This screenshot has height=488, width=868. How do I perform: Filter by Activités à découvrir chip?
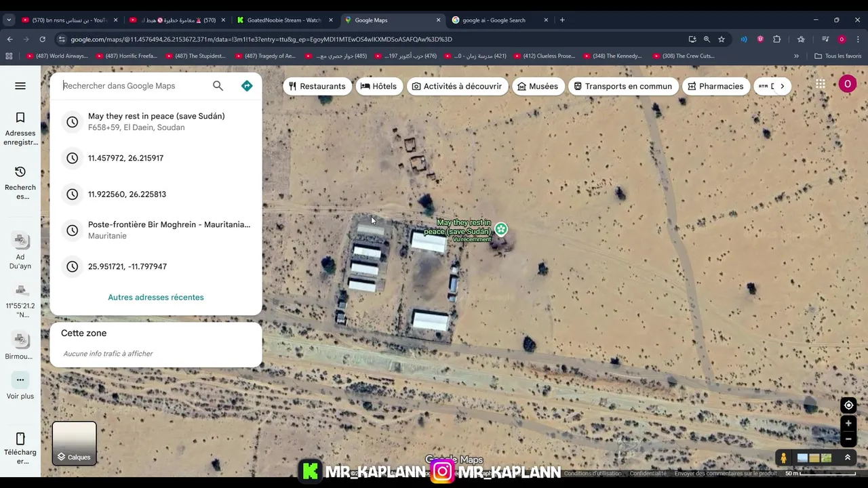click(457, 86)
